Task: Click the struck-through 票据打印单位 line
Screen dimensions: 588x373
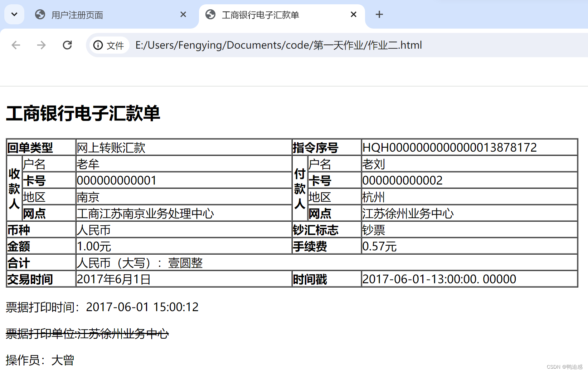Action: pyautogui.click(x=87, y=334)
